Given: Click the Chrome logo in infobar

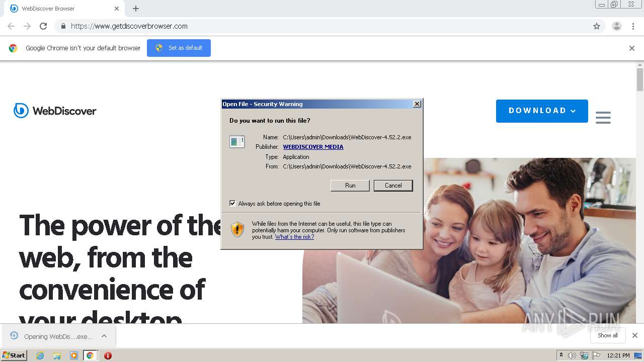Looking at the screenshot, I should [13, 48].
